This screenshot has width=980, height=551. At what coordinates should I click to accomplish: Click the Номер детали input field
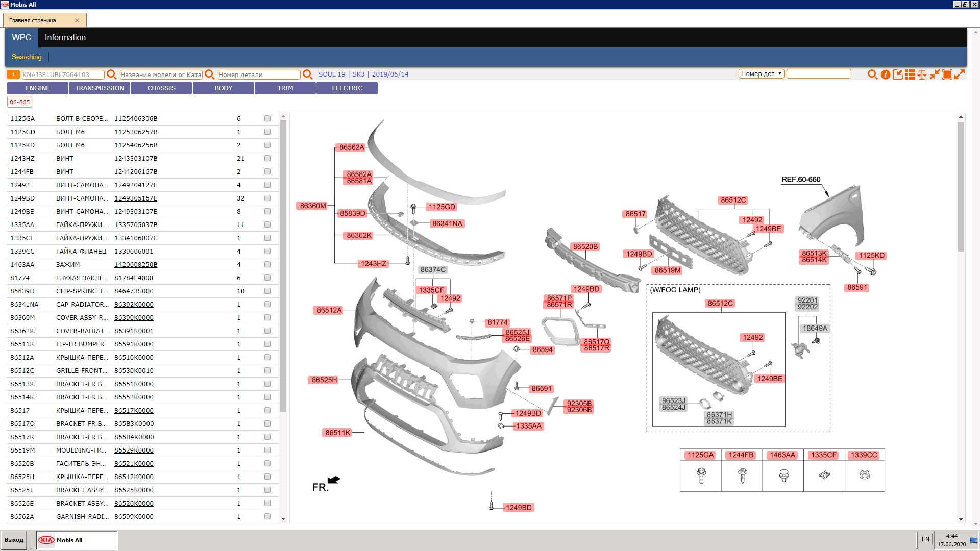click(x=259, y=74)
